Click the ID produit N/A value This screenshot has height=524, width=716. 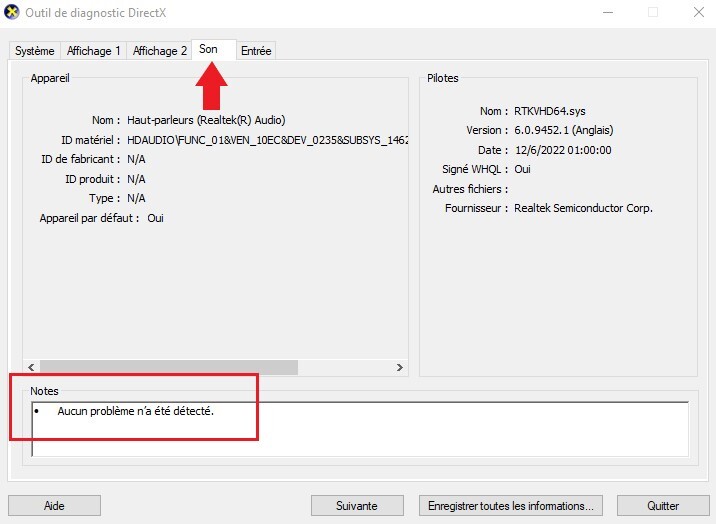136,179
